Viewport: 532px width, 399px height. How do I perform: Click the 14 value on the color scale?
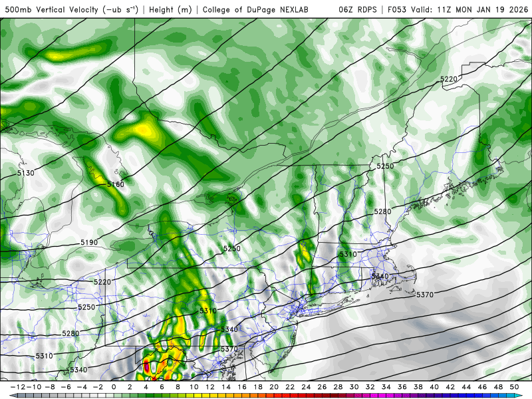click(x=226, y=387)
